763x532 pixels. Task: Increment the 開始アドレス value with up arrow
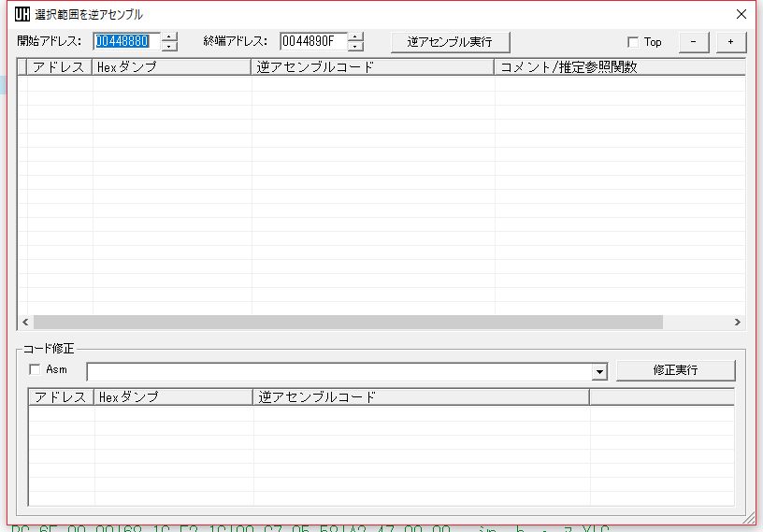pos(169,37)
